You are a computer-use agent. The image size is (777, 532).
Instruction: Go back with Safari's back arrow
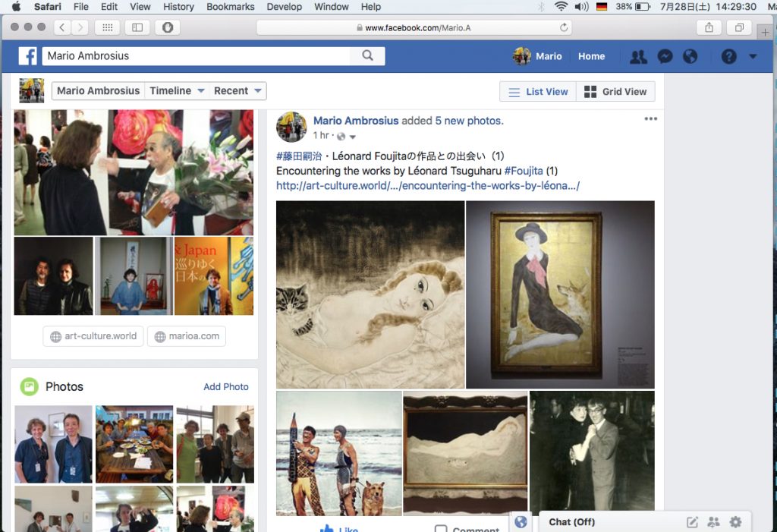pyautogui.click(x=62, y=27)
